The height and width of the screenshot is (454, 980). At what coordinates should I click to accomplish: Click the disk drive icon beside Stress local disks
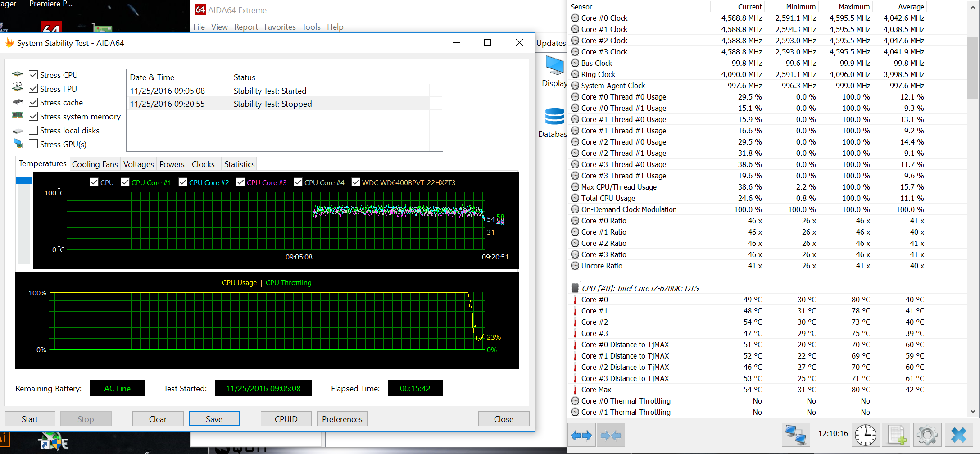(x=18, y=131)
